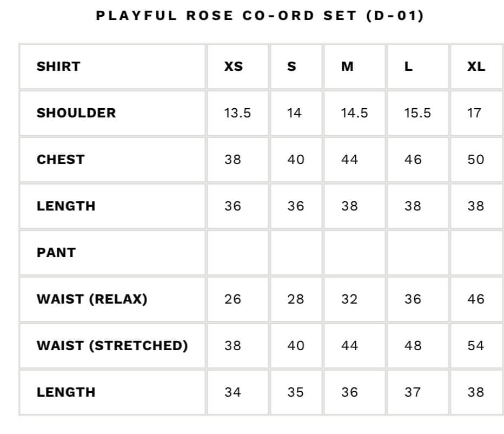The height and width of the screenshot is (434, 504).
Task: Select stretched waist value 48 for L
Action: pyautogui.click(x=413, y=346)
